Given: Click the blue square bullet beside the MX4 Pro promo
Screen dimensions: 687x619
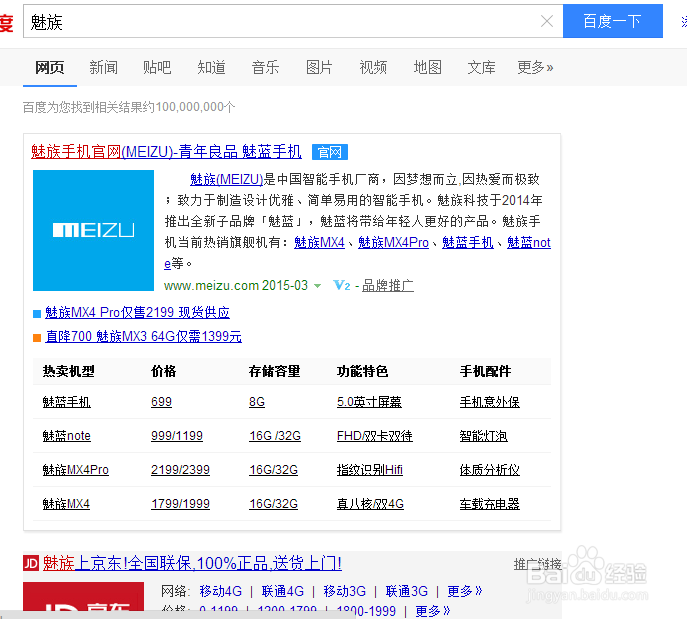Looking at the screenshot, I should point(37,314).
